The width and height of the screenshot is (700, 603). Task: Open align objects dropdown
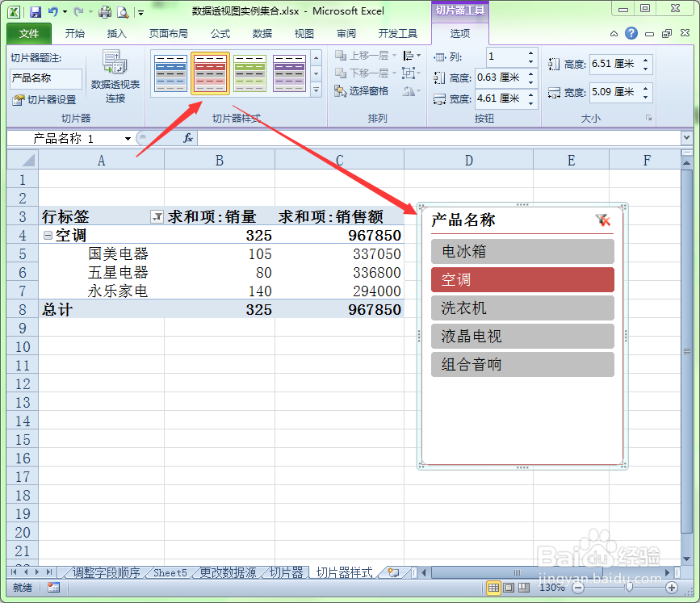pyautogui.click(x=412, y=56)
